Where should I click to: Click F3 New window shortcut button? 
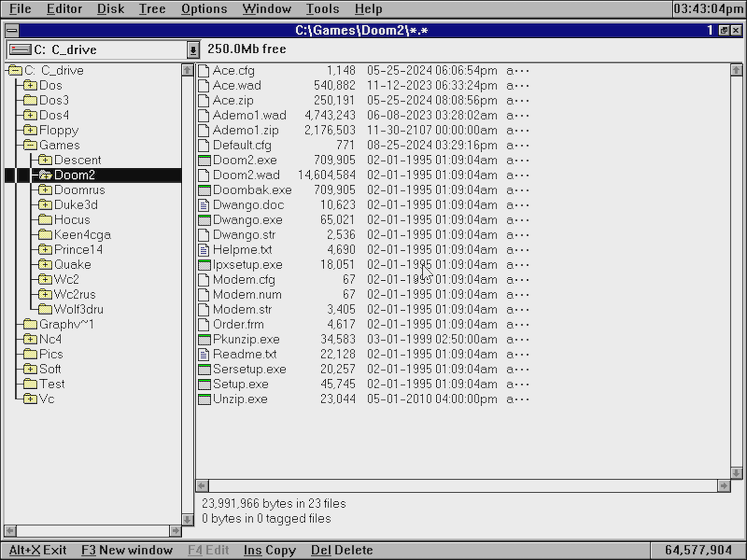(x=127, y=550)
